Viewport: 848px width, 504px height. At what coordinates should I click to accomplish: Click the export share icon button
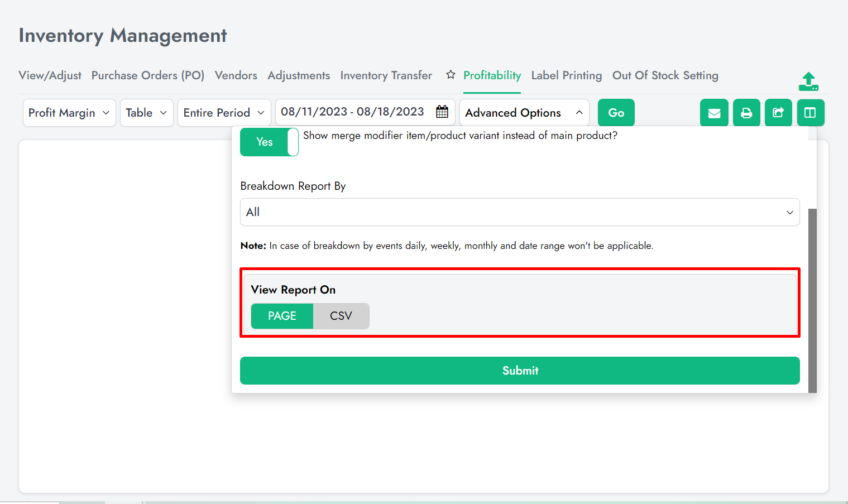click(778, 113)
